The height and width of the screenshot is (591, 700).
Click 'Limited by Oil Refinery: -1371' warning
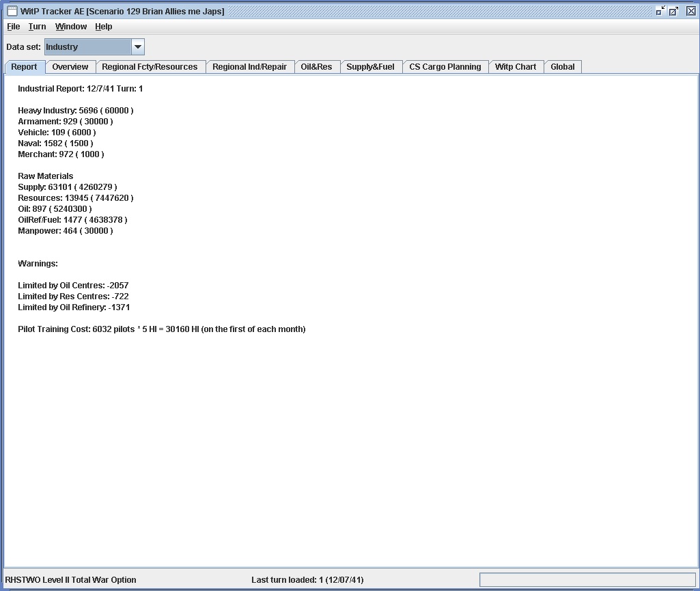(x=74, y=307)
